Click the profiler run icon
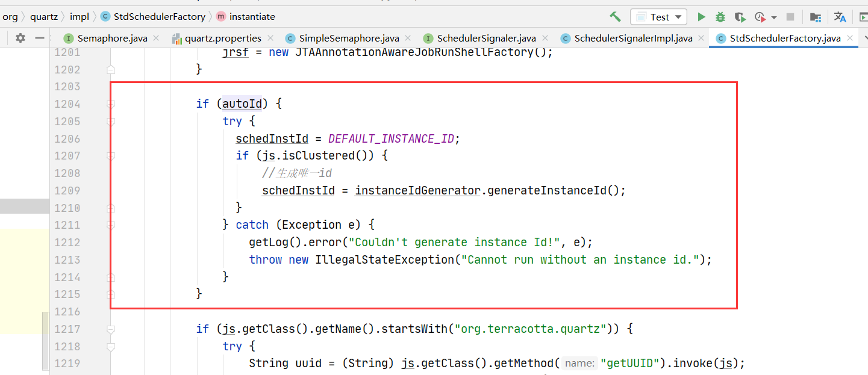The height and width of the screenshot is (375, 868). tap(760, 17)
